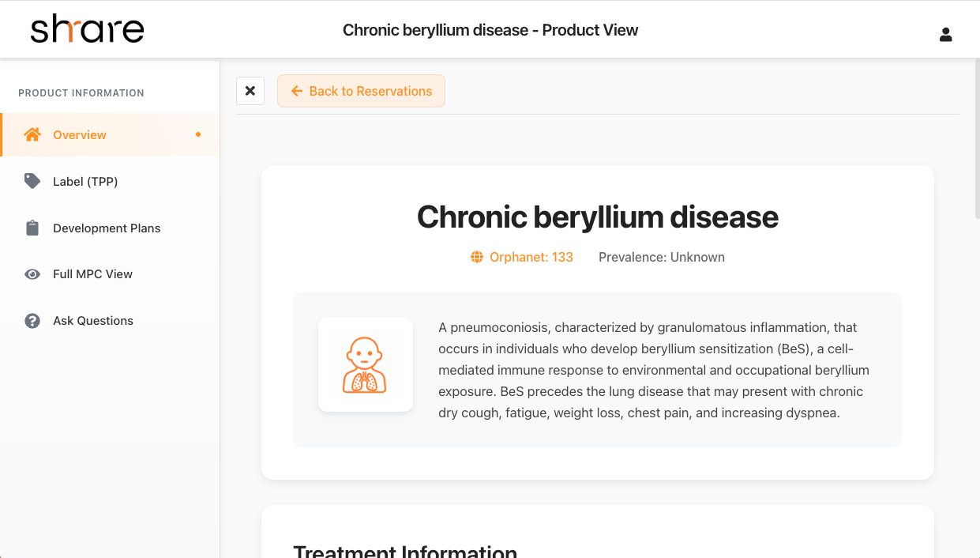Screen dimensions: 980x558
Task: Go to Ask Questions
Action: point(93,321)
